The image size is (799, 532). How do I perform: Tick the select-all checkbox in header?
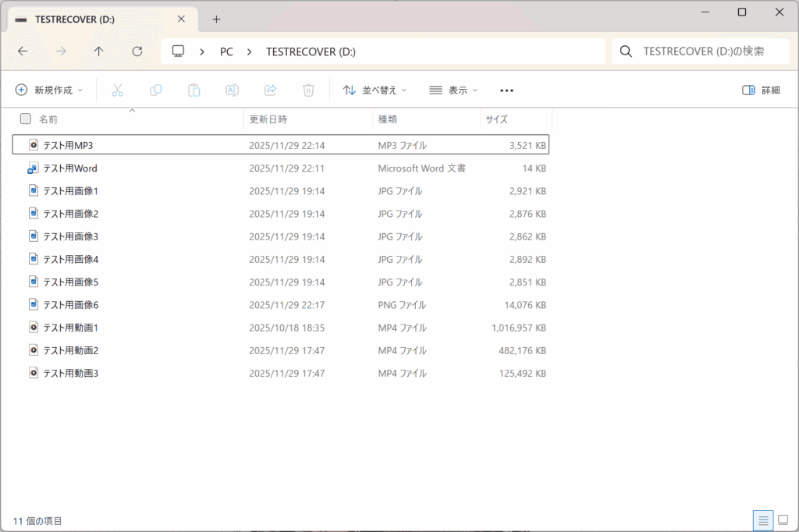point(26,119)
